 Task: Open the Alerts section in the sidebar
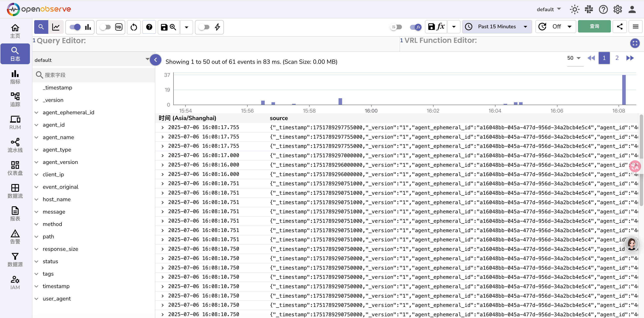tap(15, 236)
